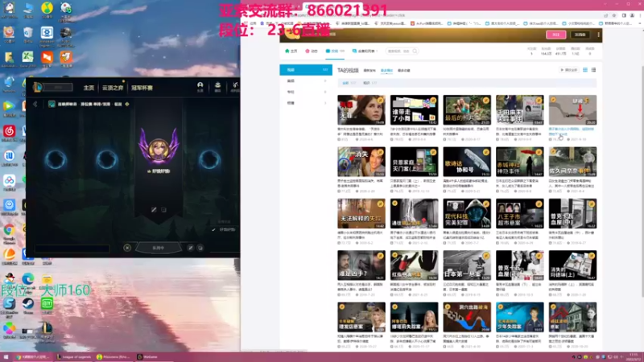
Task: Expand the 相簿 sidebar category
Action: pos(307,103)
